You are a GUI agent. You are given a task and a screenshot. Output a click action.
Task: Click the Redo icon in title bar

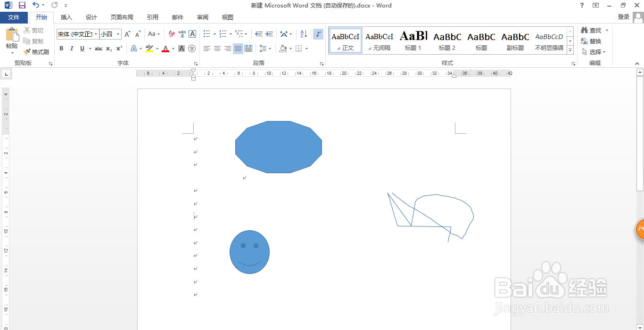click(x=54, y=5)
